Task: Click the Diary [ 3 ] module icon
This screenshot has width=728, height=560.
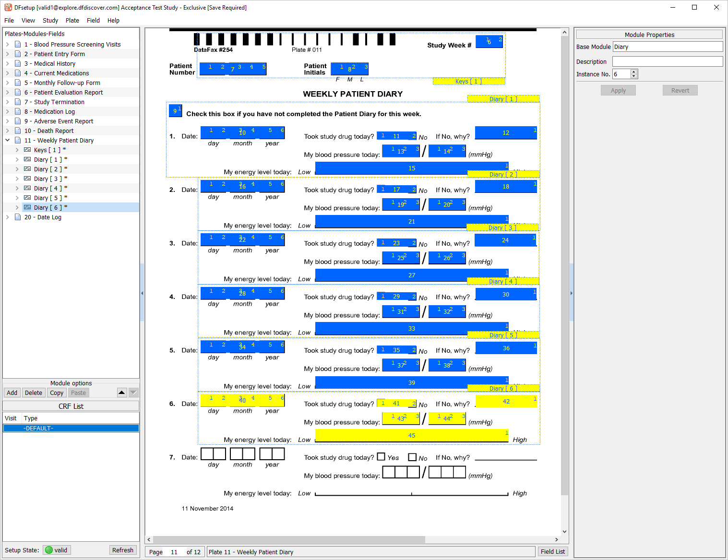Action: 27,179
